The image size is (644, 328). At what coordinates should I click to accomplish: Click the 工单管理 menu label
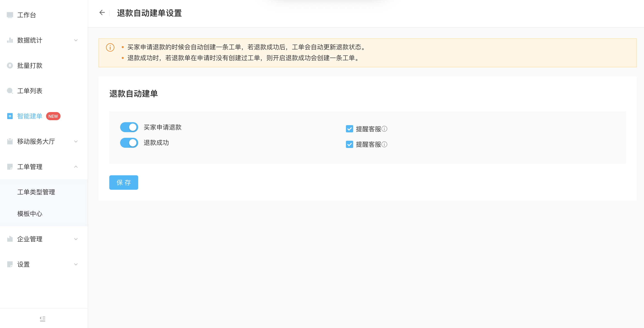click(30, 167)
